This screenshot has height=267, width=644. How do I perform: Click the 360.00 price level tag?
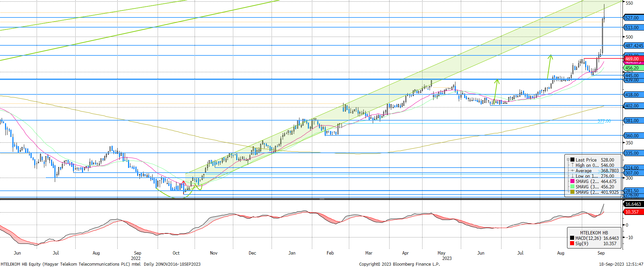tap(634, 136)
